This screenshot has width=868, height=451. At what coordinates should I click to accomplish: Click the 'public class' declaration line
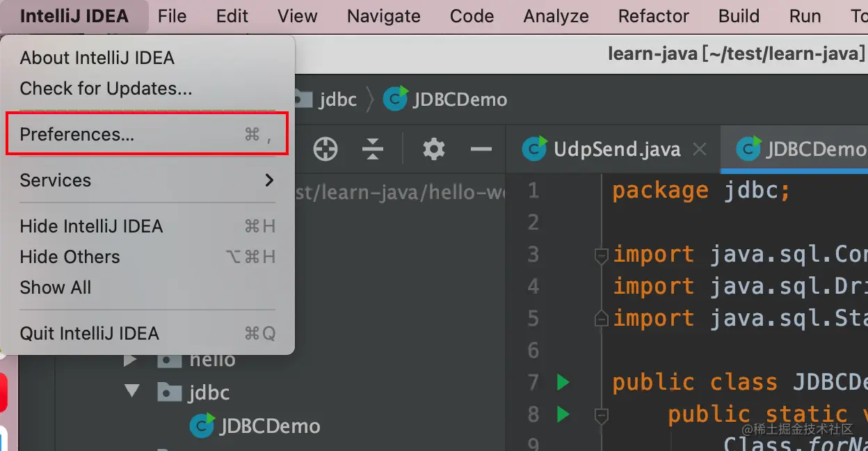coord(740,382)
